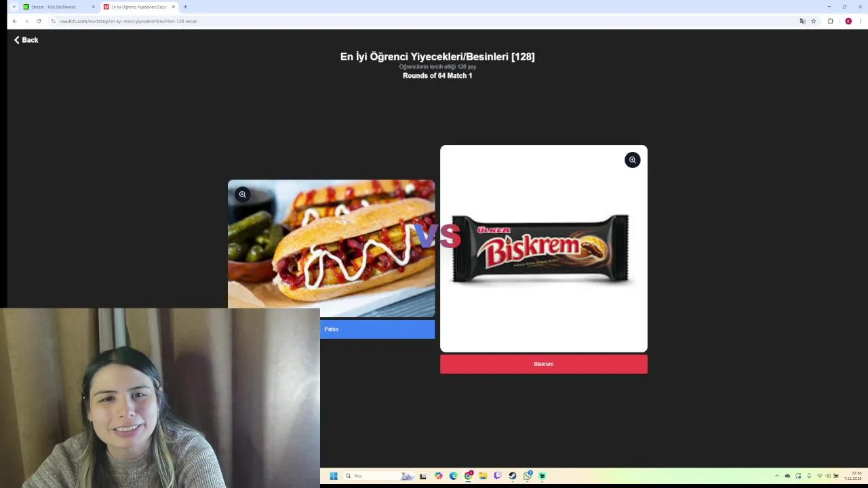
Task: Select the Biskrem package picture
Action: 543,249
